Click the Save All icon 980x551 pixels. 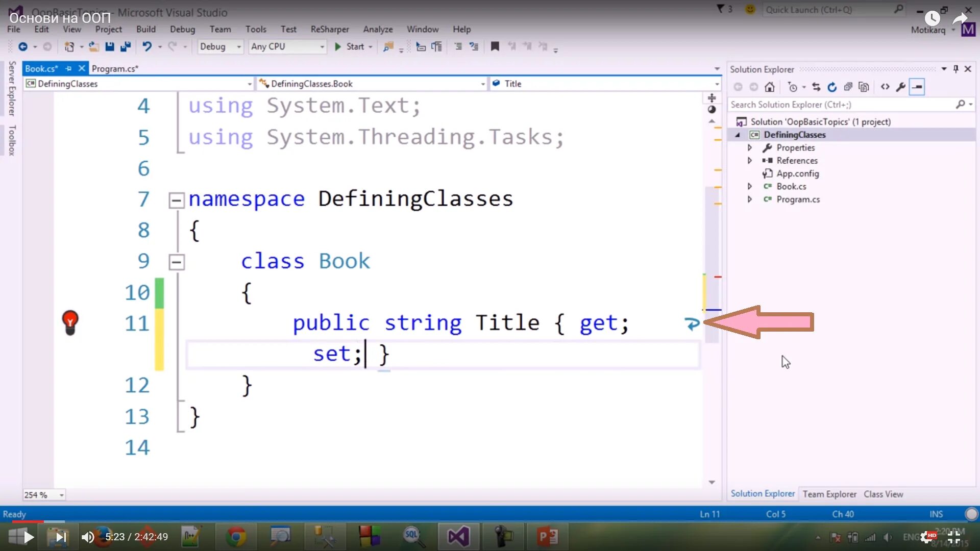click(126, 47)
